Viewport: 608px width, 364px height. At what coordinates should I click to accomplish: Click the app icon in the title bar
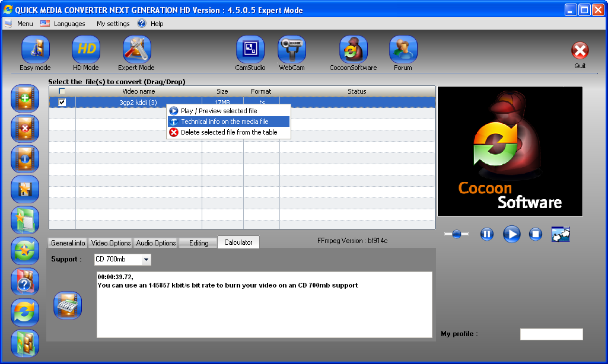coord(8,9)
